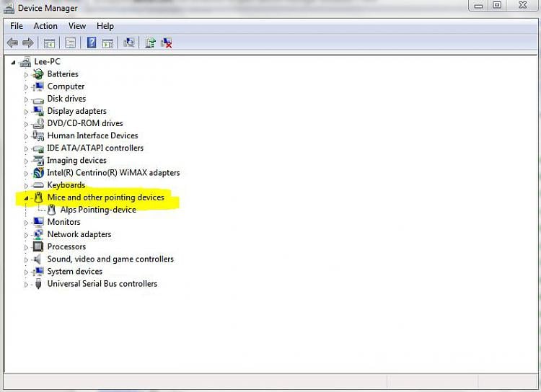Open the File menu
The height and width of the screenshot is (392, 541).
click(x=16, y=26)
